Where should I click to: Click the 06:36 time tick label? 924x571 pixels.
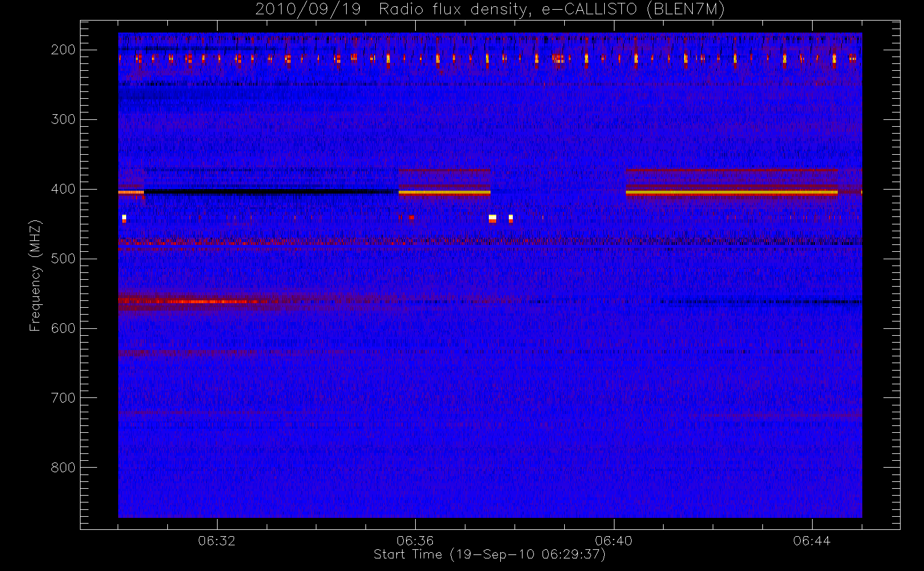pyautogui.click(x=415, y=541)
